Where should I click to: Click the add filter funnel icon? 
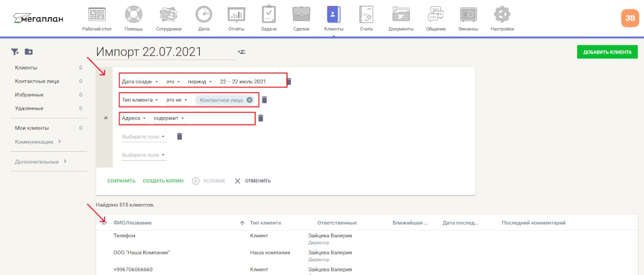click(15, 52)
